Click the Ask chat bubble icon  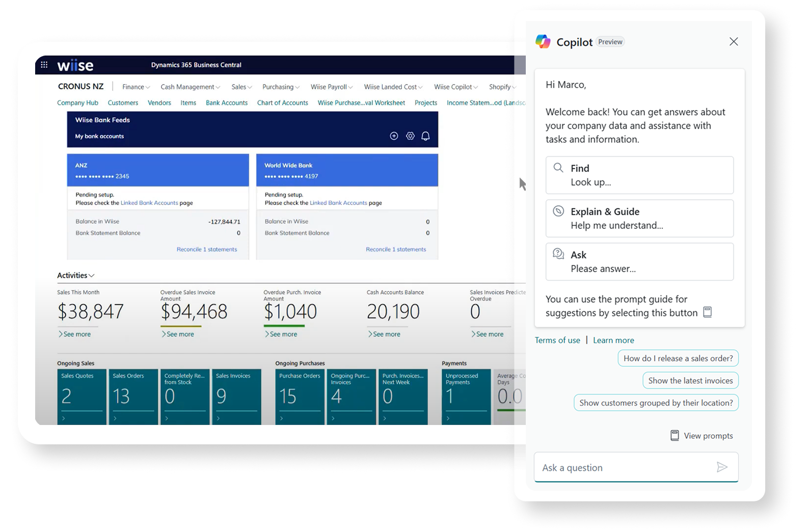click(x=558, y=254)
